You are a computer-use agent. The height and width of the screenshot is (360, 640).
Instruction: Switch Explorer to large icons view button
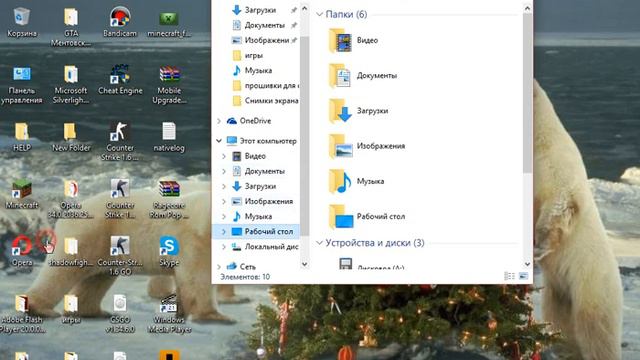point(523,276)
